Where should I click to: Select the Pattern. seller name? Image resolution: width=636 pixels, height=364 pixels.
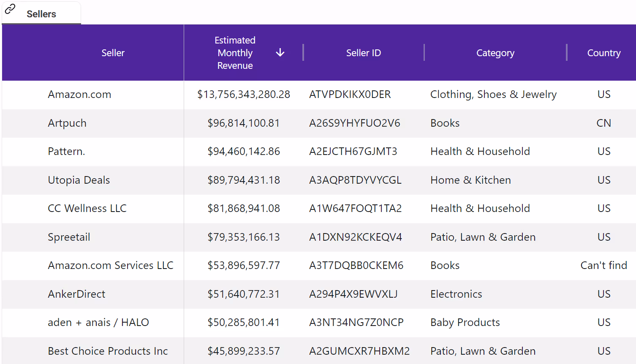[66, 151]
